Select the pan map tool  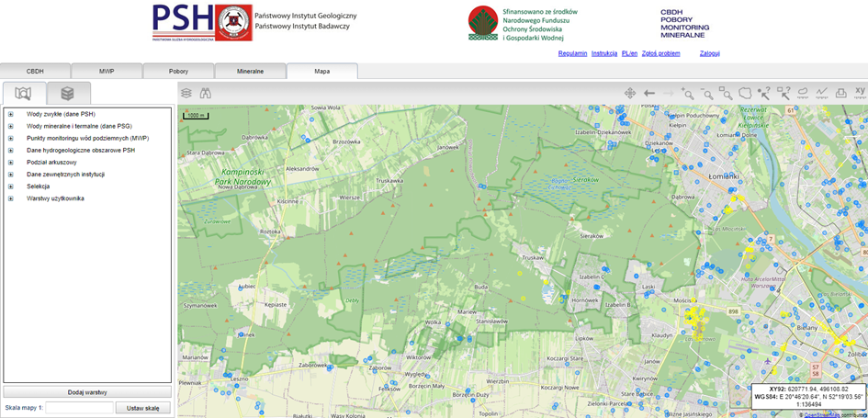pos(630,93)
